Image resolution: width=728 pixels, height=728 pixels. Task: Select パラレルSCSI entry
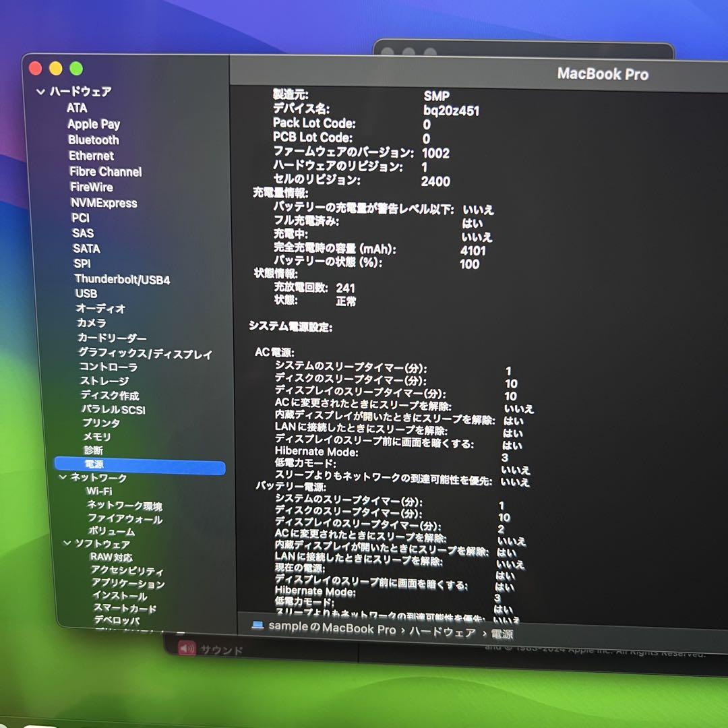[114, 410]
